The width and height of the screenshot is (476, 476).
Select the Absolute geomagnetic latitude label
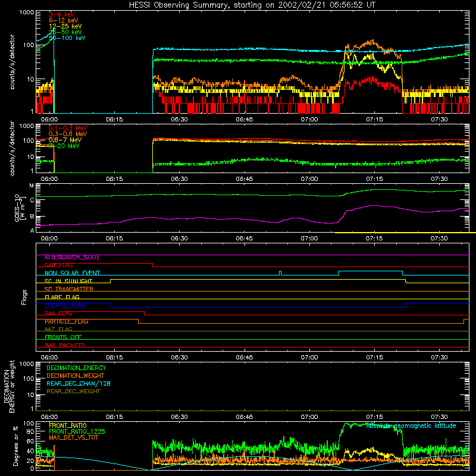pyautogui.click(x=411, y=425)
